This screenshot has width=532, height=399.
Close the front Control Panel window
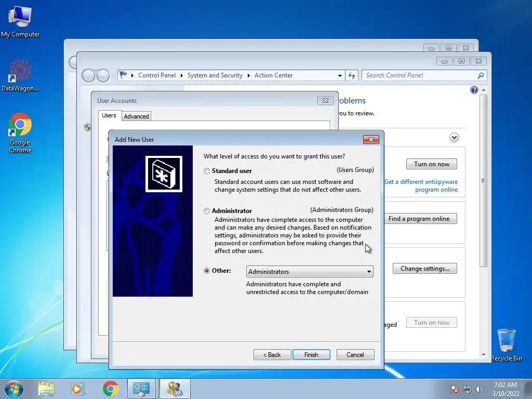(478, 61)
